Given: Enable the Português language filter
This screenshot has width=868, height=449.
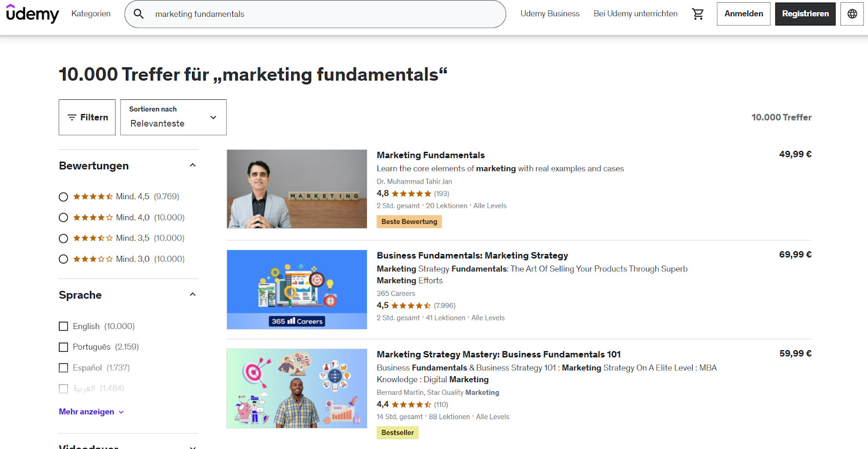Looking at the screenshot, I should click(x=63, y=347).
